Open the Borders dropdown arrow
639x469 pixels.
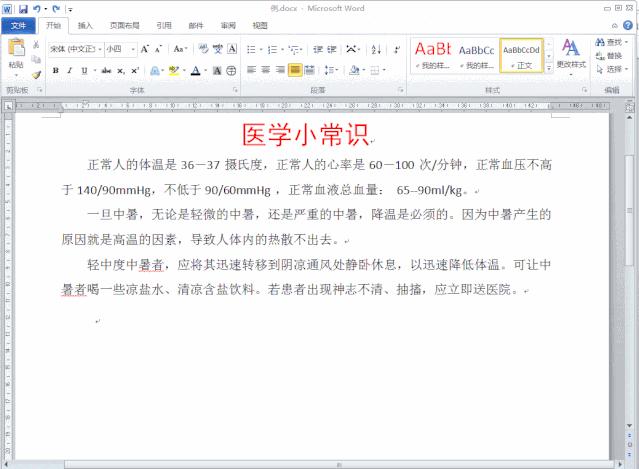coord(384,70)
